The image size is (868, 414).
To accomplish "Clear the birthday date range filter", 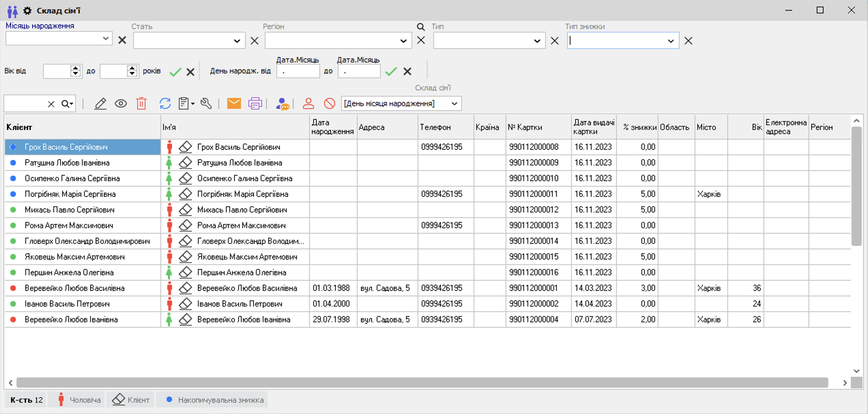I will [407, 71].
